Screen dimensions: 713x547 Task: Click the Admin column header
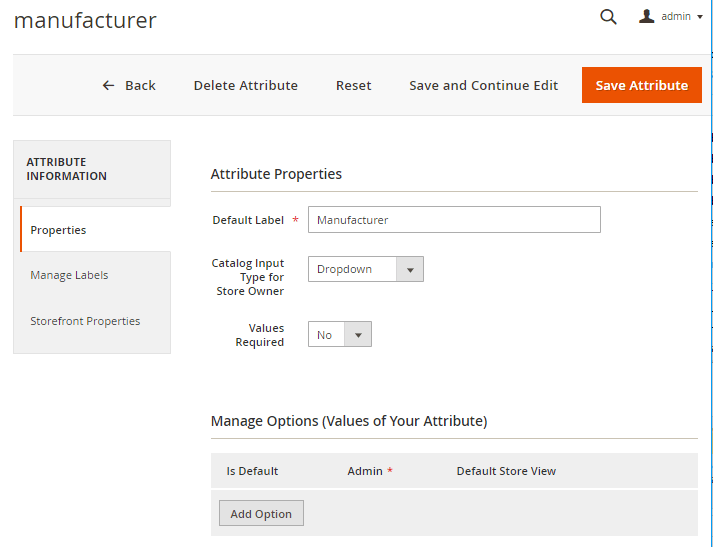pyautogui.click(x=365, y=471)
